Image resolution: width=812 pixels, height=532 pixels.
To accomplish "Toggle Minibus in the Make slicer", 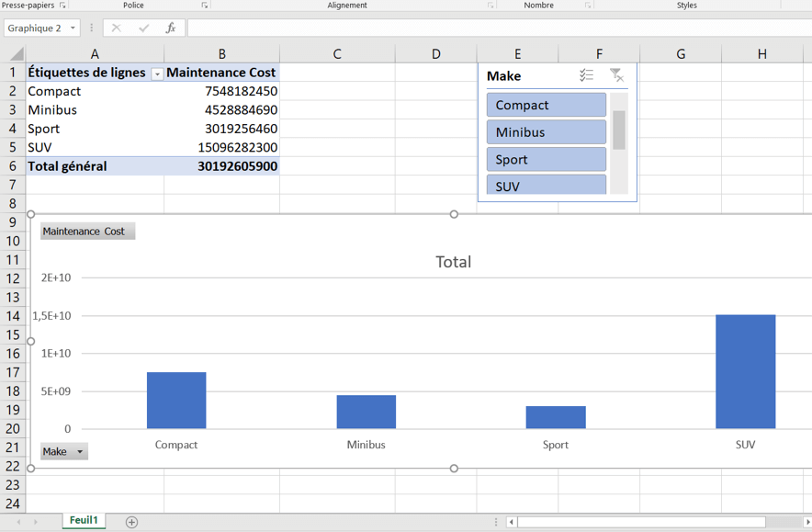I will pos(547,132).
